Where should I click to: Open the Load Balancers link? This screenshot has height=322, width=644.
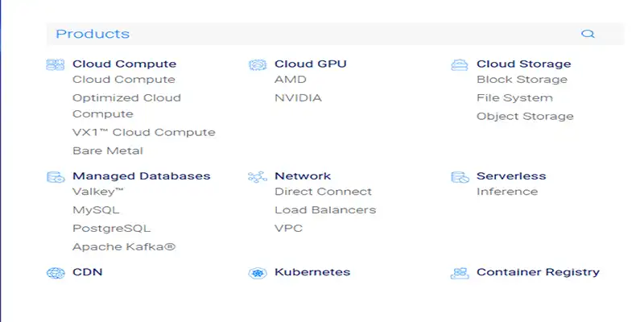pyautogui.click(x=325, y=210)
